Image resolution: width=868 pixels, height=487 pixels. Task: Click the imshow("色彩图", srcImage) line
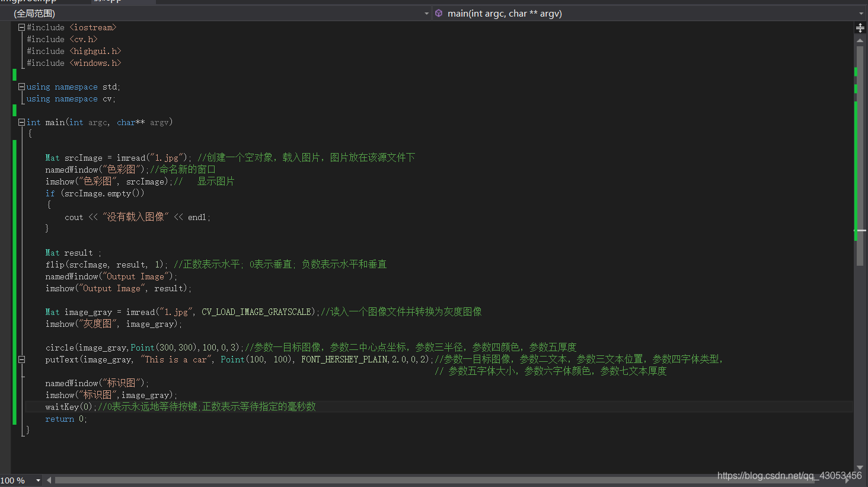[109, 182]
